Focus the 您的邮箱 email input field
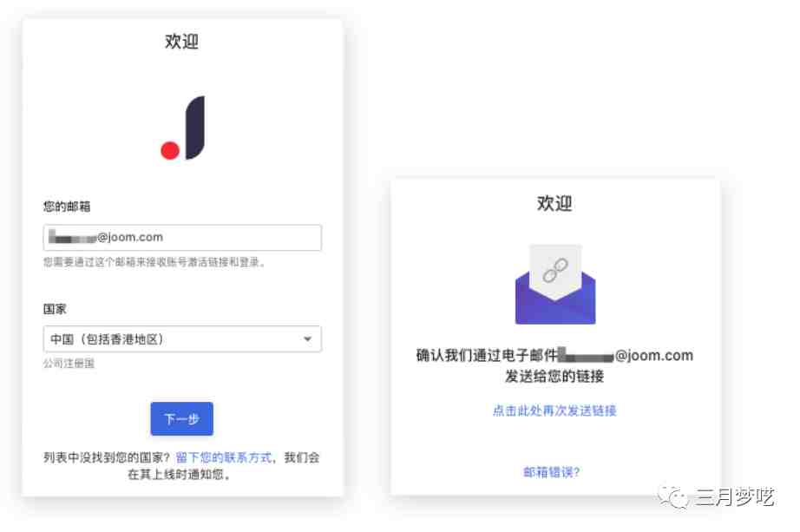 182,238
